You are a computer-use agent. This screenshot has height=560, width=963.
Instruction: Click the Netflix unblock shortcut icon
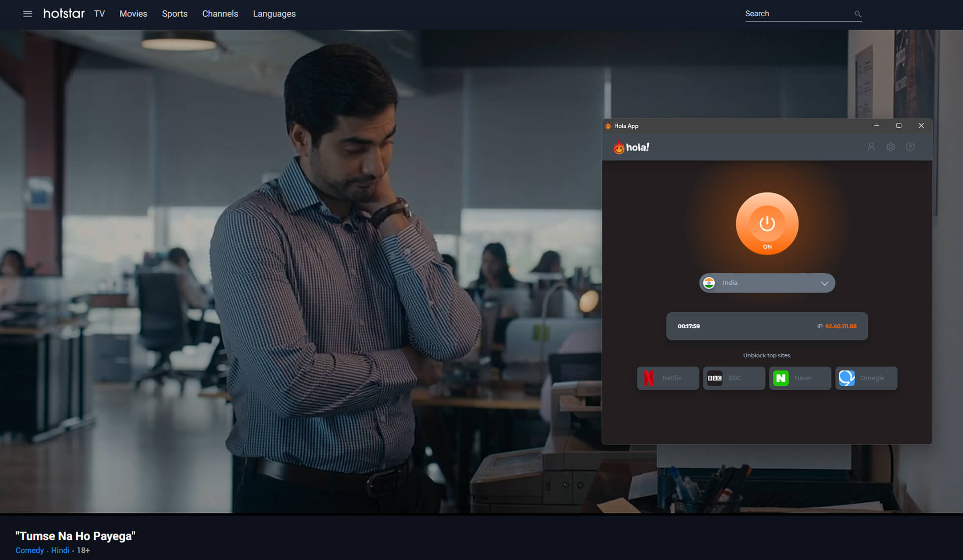[667, 378]
